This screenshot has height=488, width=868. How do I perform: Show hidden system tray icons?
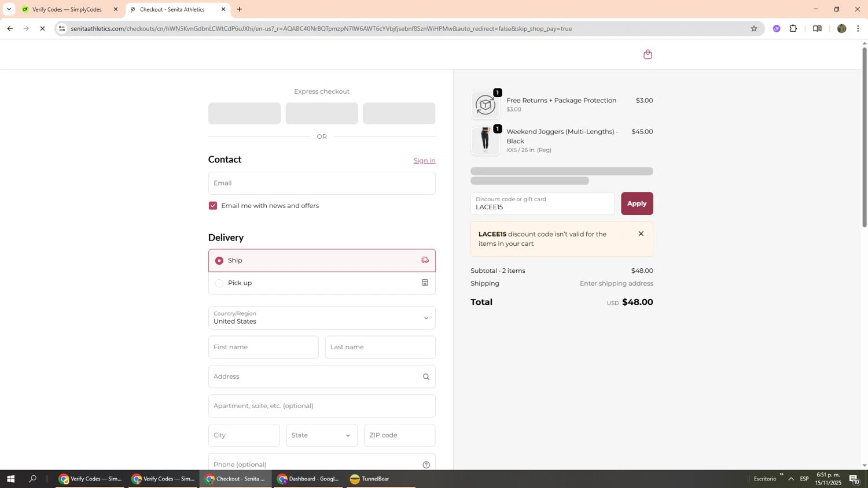(790, 479)
